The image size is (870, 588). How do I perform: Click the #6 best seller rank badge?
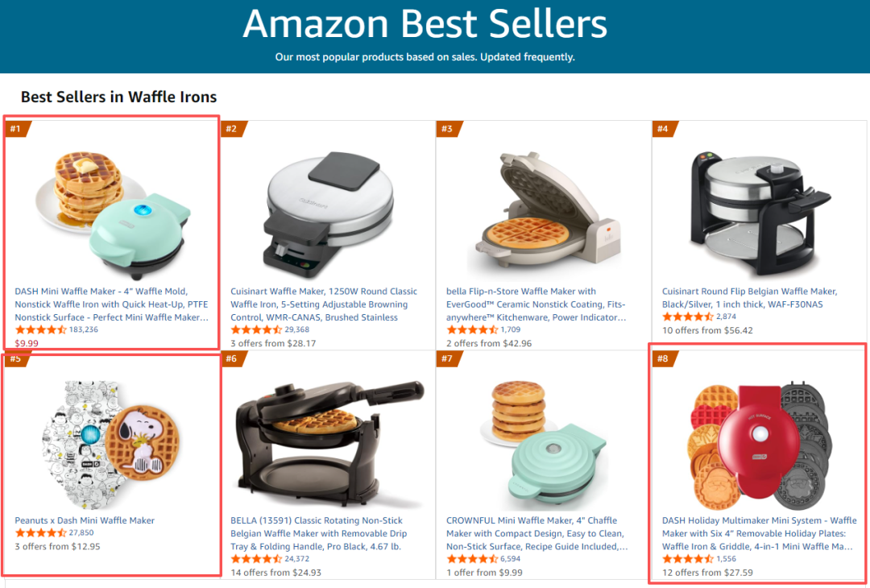[232, 359]
